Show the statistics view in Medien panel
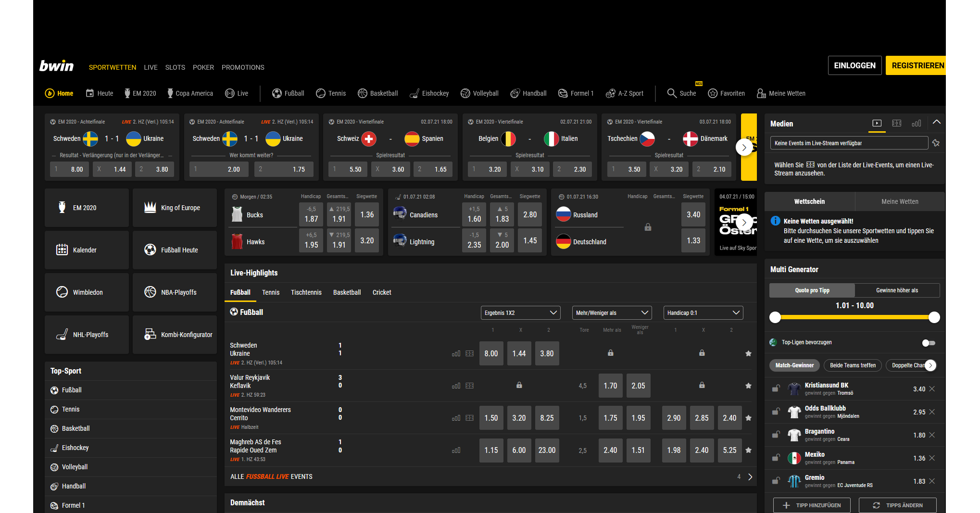The height and width of the screenshot is (513, 980). coord(917,124)
